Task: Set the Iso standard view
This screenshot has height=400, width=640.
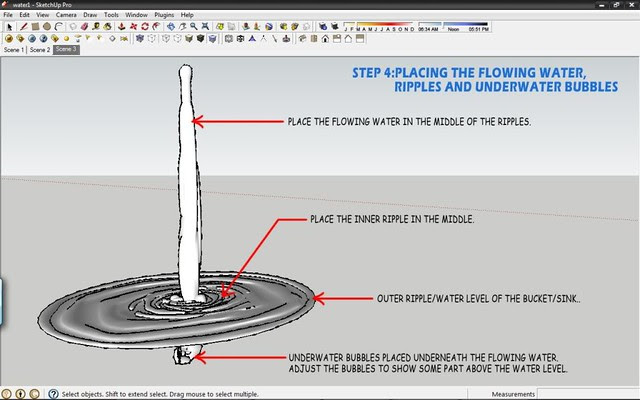Action: point(302,39)
